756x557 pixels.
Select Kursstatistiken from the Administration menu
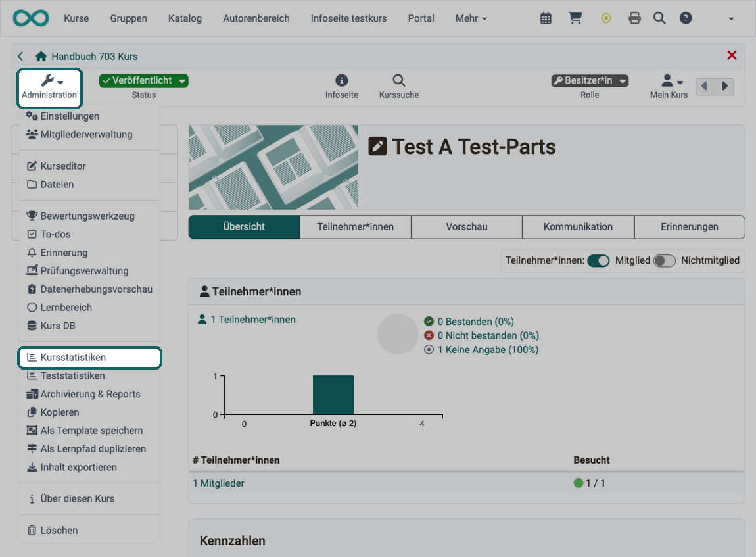[x=89, y=357]
